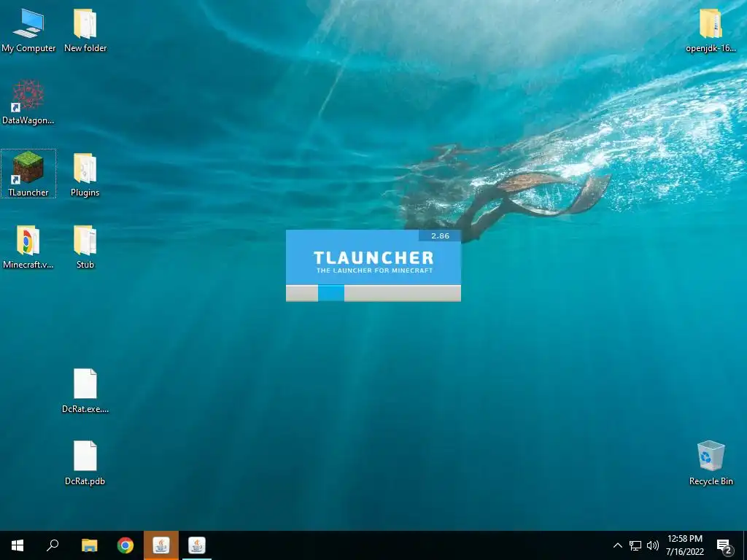This screenshot has width=747, height=560.
Task: Open the network status tray icon
Action: coord(635,545)
